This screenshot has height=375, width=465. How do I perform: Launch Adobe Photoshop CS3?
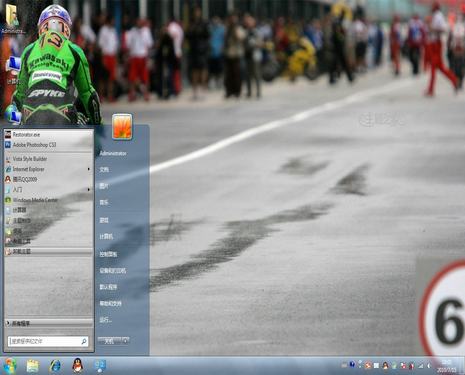(x=48, y=145)
